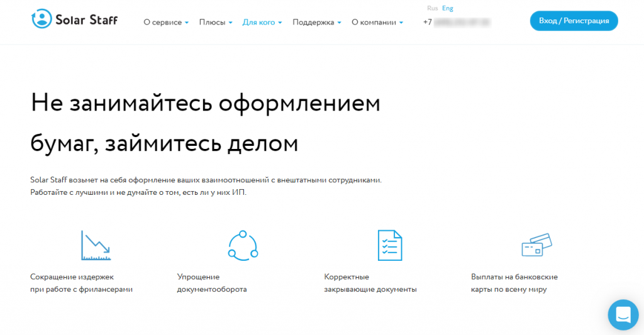This screenshot has height=335, width=644.
Task: Switch language to Eng
Action: (x=448, y=8)
